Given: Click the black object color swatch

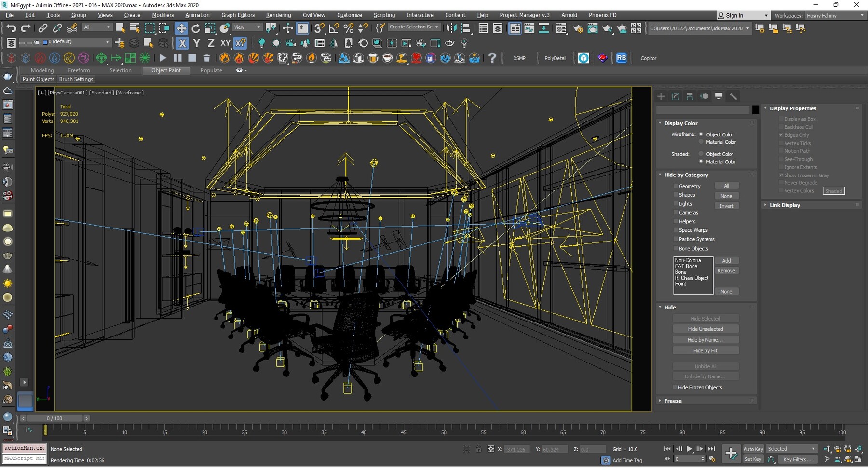Looking at the screenshot, I should click(756, 110).
